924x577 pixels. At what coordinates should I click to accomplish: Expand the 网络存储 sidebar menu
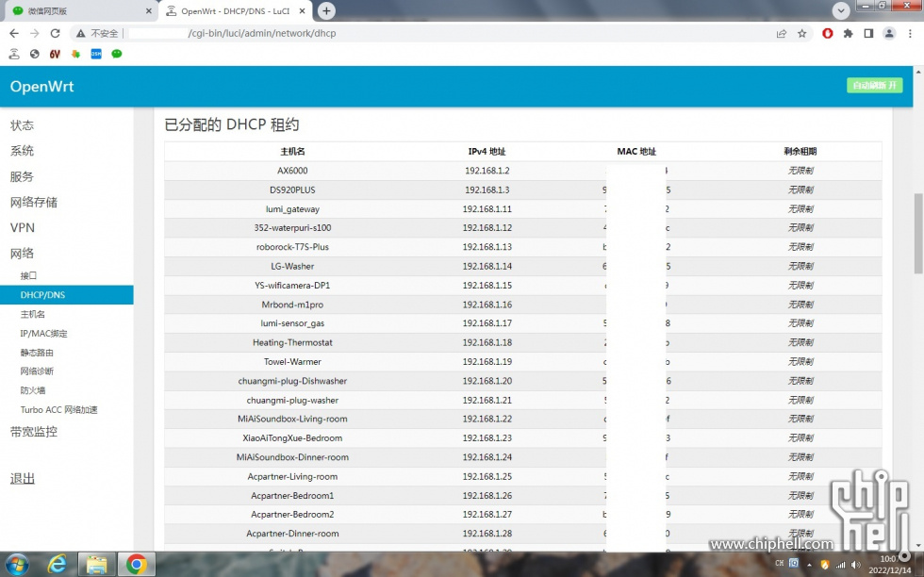pos(34,202)
